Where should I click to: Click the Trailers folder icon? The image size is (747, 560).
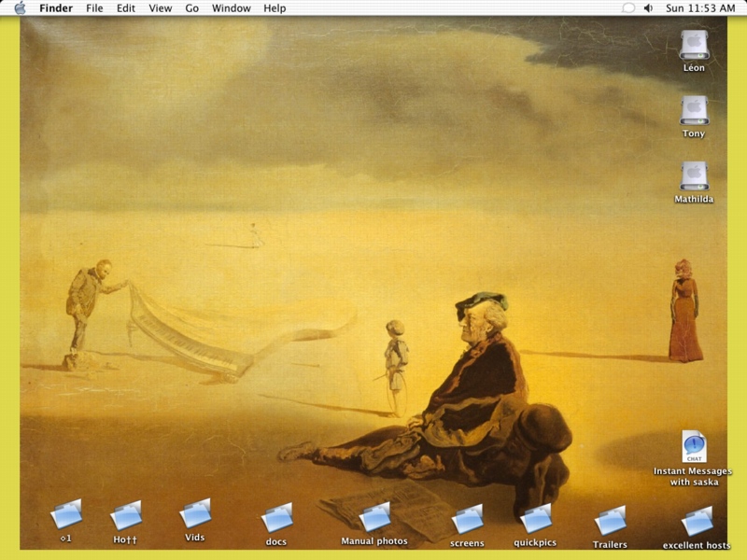(x=610, y=520)
